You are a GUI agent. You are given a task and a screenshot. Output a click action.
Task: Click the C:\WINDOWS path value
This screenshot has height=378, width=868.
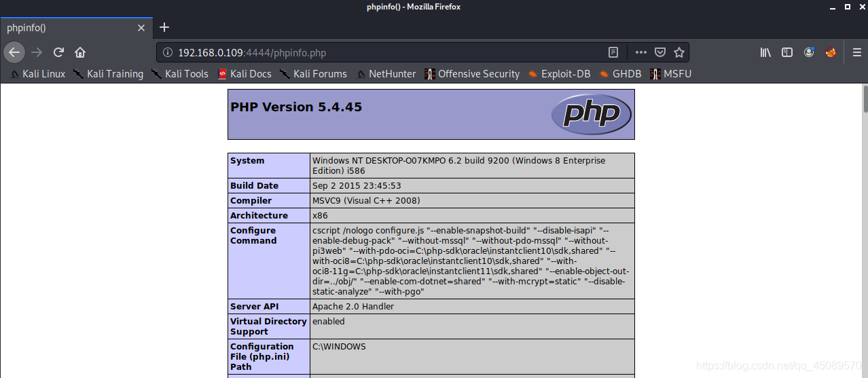click(339, 347)
